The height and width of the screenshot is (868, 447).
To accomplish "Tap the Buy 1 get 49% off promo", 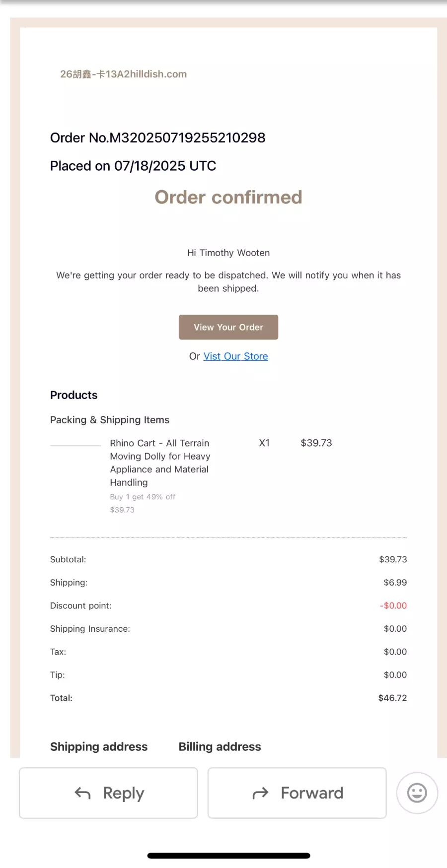I will click(143, 497).
